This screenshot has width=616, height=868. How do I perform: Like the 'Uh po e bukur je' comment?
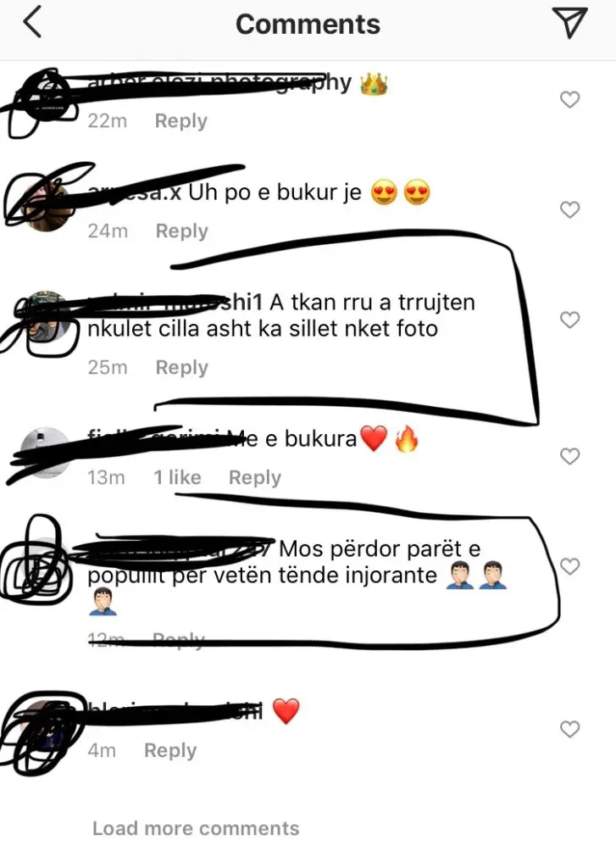tap(569, 210)
